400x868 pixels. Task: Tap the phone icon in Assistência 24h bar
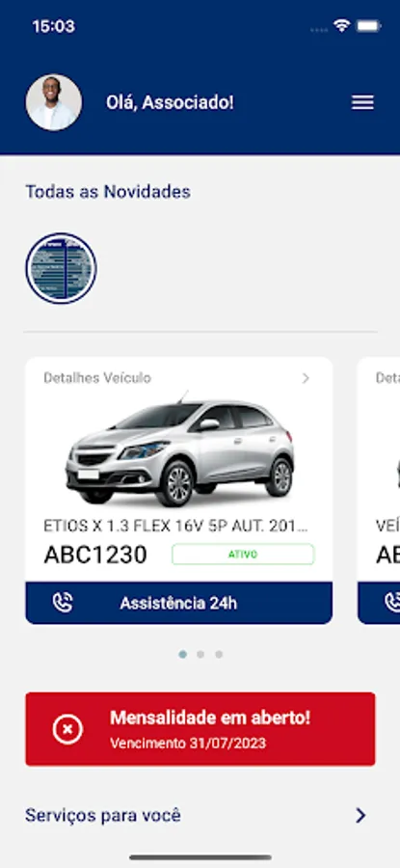[x=63, y=603]
